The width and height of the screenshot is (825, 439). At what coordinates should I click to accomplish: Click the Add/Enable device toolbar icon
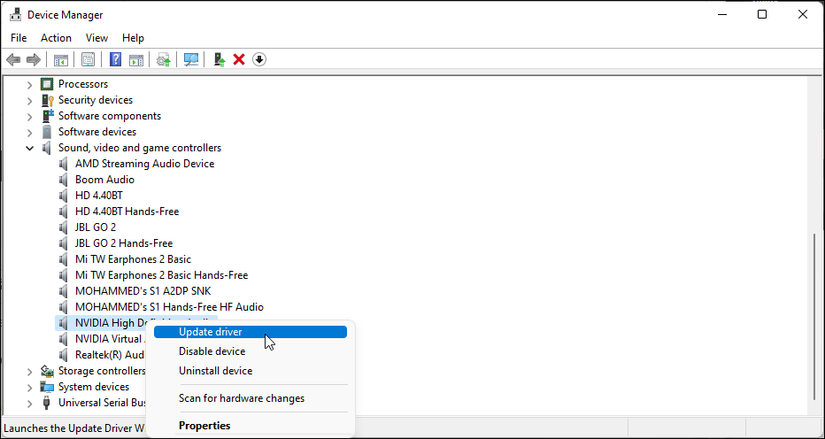219,60
